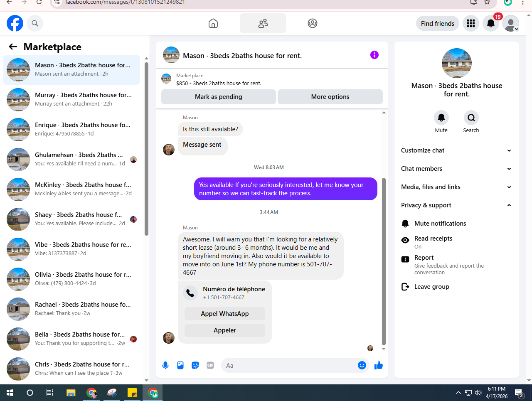Show hidden system tray icons
The image size is (532, 401).
click(x=458, y=393)
